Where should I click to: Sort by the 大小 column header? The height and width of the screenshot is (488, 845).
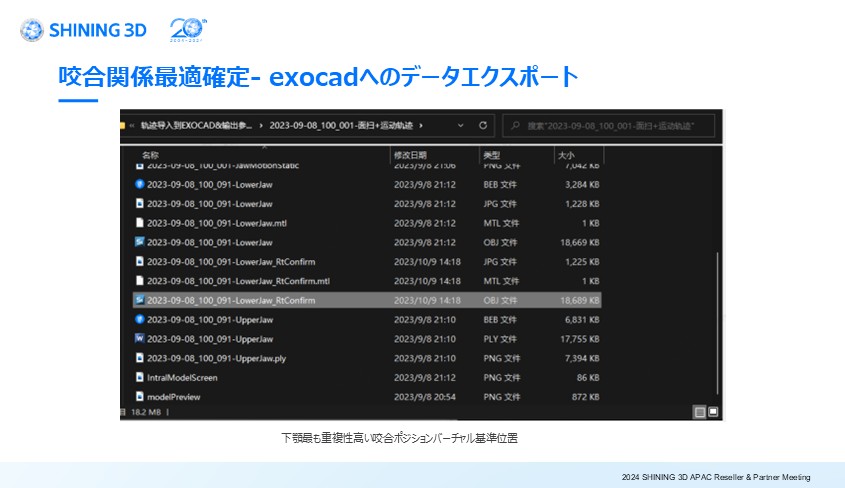(x=566, y=155)
